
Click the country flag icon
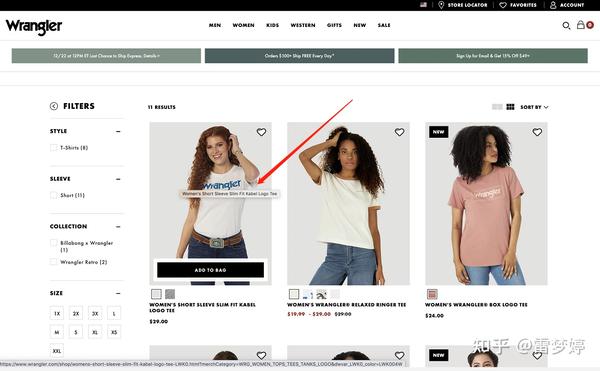(423, 5)
